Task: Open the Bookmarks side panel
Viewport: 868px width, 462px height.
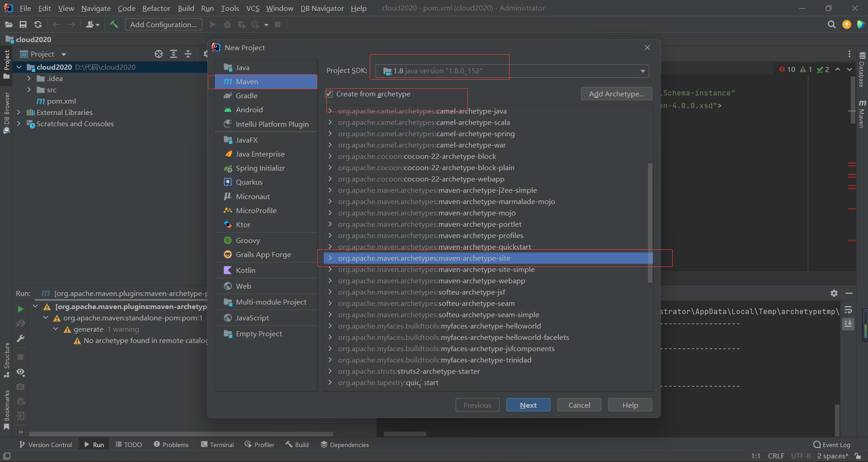Action: coord(7,410)
